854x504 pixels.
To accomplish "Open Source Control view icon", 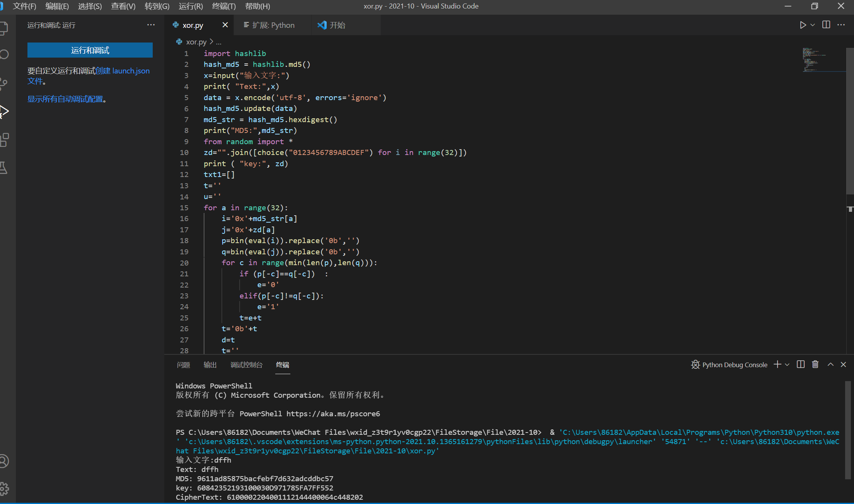I will coord(4,83).
